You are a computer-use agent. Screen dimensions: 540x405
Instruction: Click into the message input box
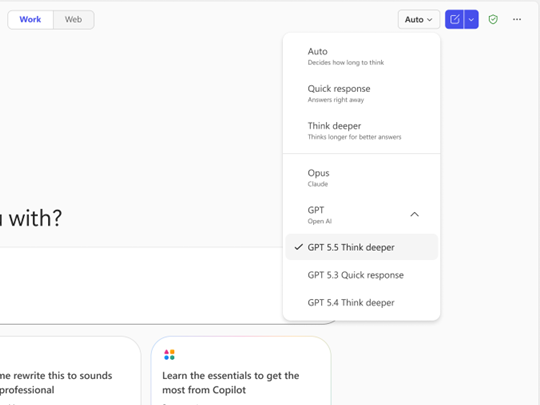point(141,286)
